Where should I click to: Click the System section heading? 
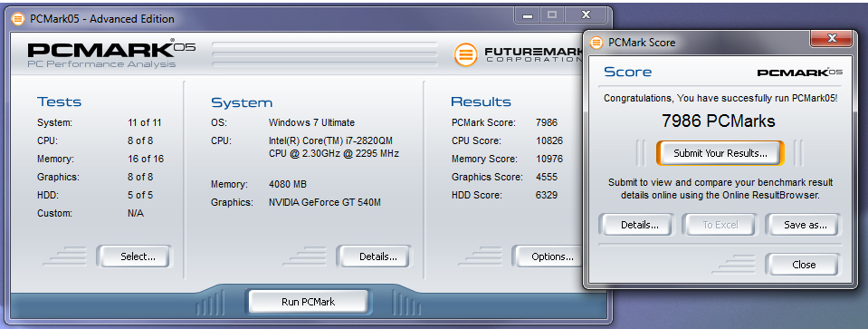[242, 102]
